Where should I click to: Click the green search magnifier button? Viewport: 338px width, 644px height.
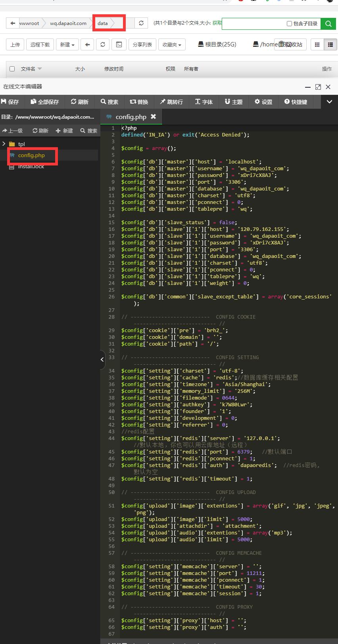click(x=328, y=24)
